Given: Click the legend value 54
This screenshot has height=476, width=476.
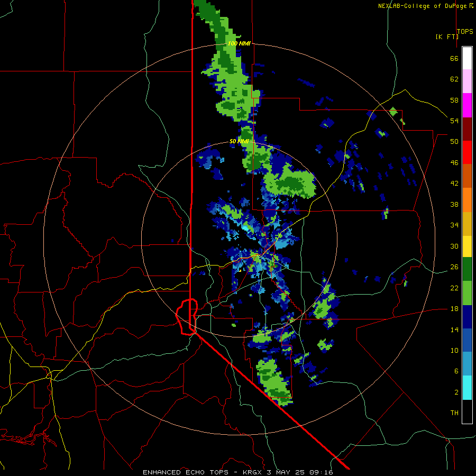Looking at the screenshot, I should [454, 121].
